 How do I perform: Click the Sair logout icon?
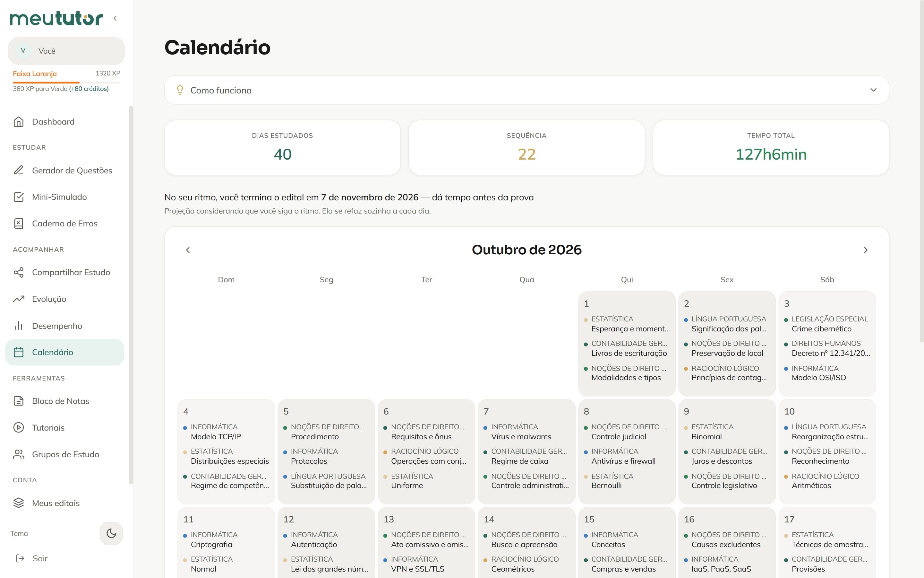point(20,558)
